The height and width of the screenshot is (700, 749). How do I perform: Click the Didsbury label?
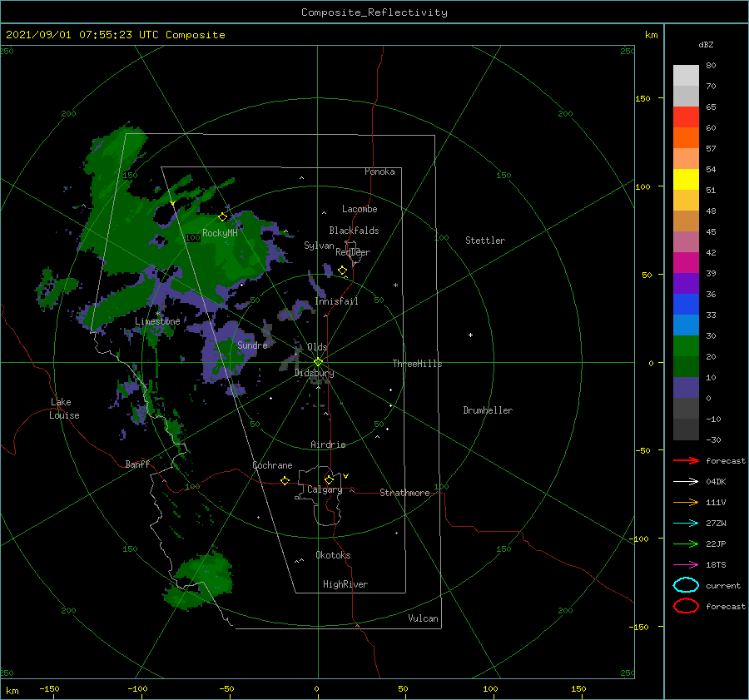315,373
